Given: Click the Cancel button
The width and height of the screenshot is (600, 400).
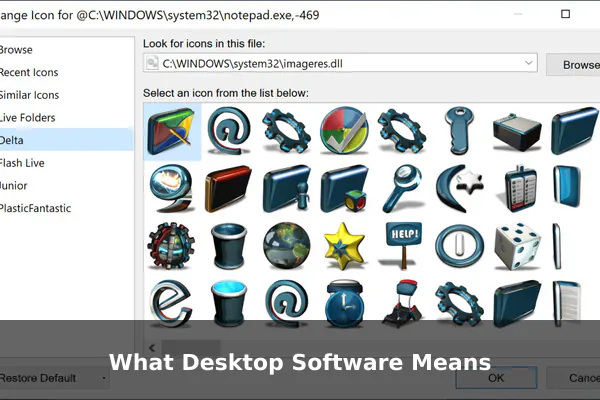Looking at the screenshot, I should tap(573, 378).
